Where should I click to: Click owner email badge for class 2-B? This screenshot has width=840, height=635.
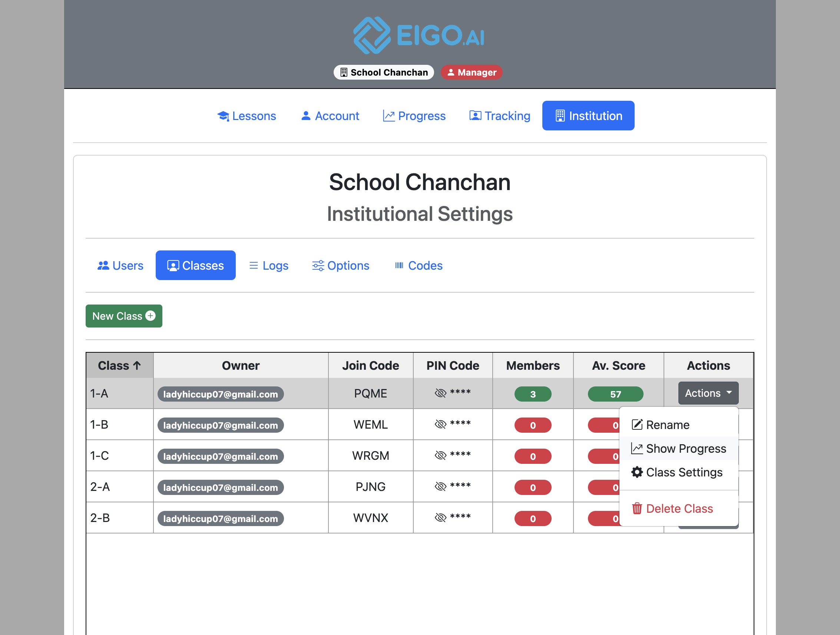(221, 518)
